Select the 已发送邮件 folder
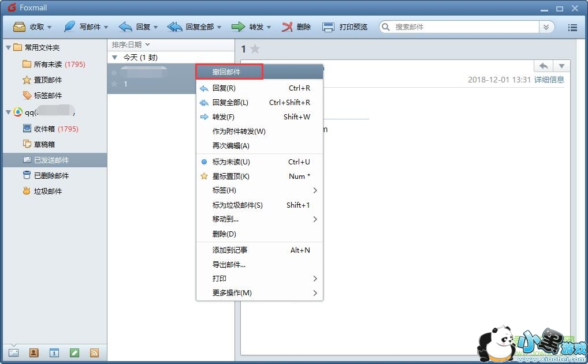Image resolution: width=588 pixels, height=364 pixels. pyautogui.click(x=55, y=160)
